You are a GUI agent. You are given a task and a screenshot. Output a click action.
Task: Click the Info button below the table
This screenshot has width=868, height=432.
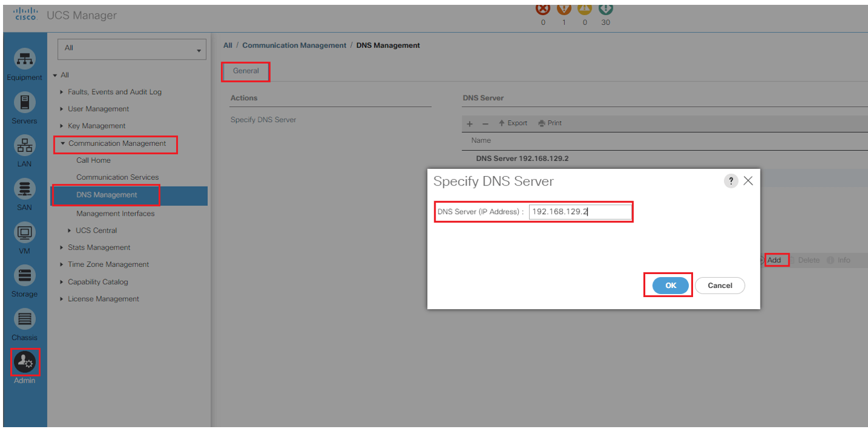(x=839, y=260)
